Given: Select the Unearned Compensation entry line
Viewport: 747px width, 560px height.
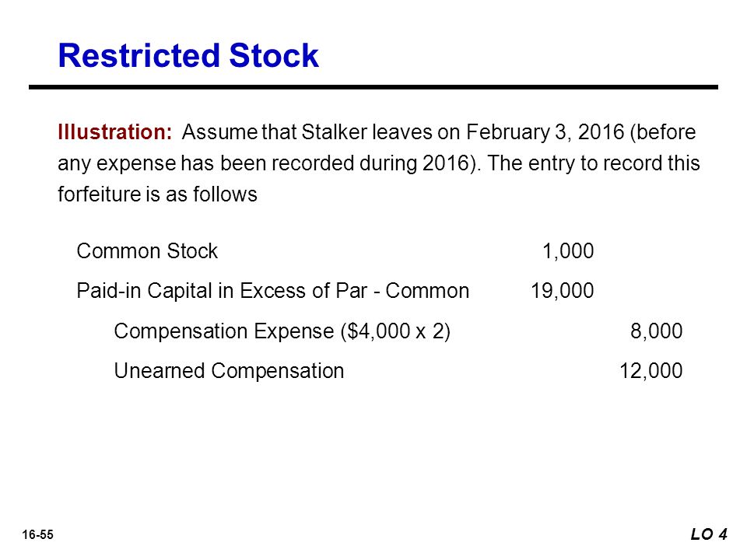Looking at the screenshot, I should 229,371.
